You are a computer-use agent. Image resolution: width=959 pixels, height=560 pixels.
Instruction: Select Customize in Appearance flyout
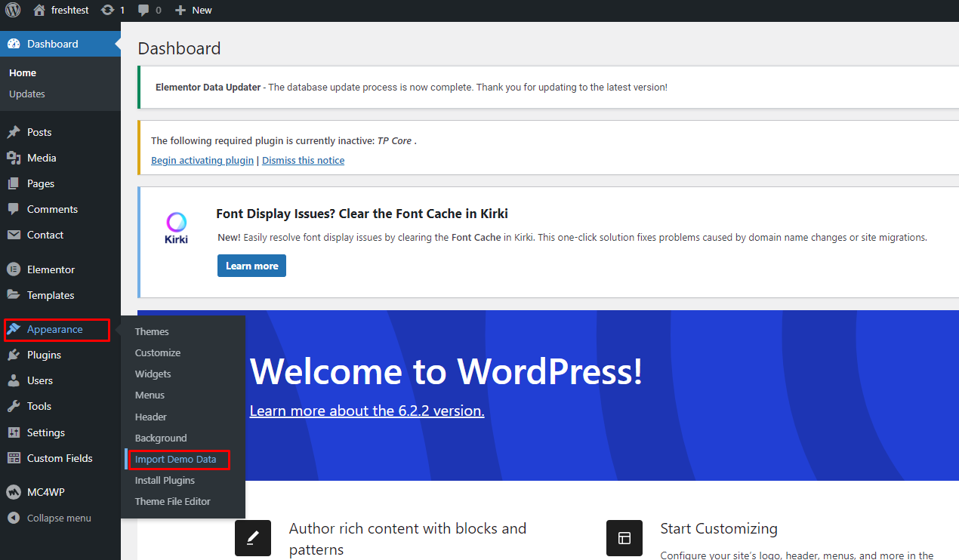pyautogui.click(x=158, y=352)
